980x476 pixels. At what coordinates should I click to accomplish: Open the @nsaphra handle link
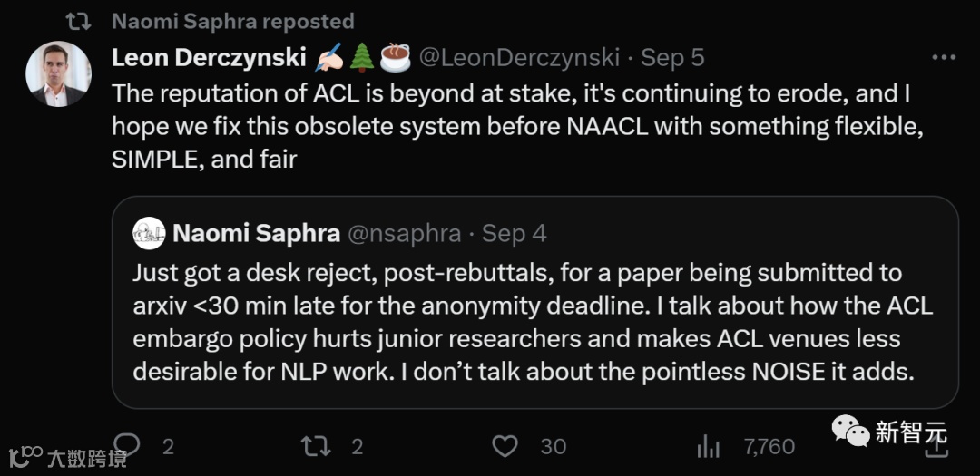coord(405,233)
